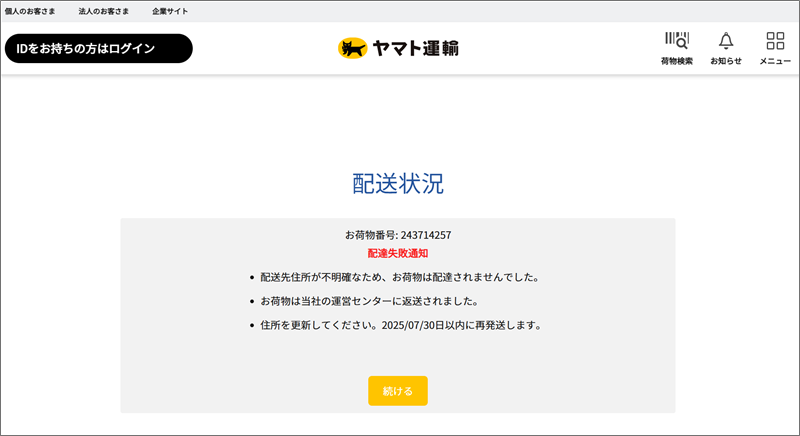Click the yellow 続ける button
The width and height of the screenshot is (800, 436).
pos(398,391)
